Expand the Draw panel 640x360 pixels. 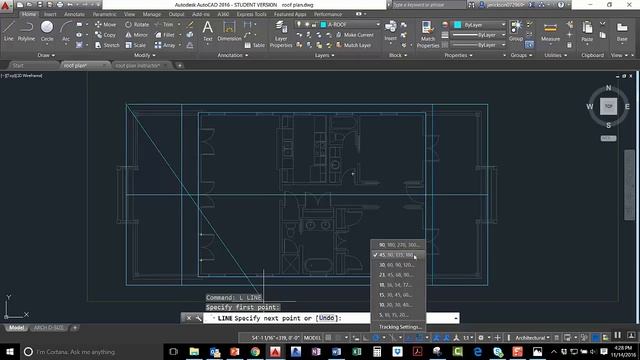click(46, 55)
